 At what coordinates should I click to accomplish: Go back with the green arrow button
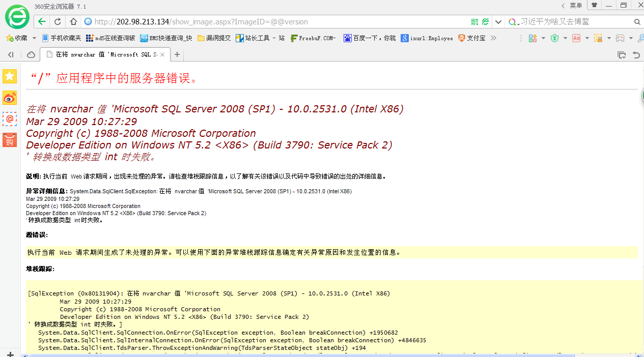[x=42, y=22]
